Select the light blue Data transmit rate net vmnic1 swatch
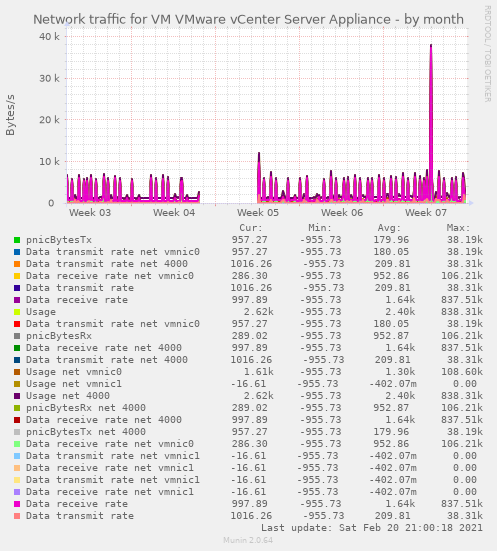The image size is (497, 551). point(17,456)
